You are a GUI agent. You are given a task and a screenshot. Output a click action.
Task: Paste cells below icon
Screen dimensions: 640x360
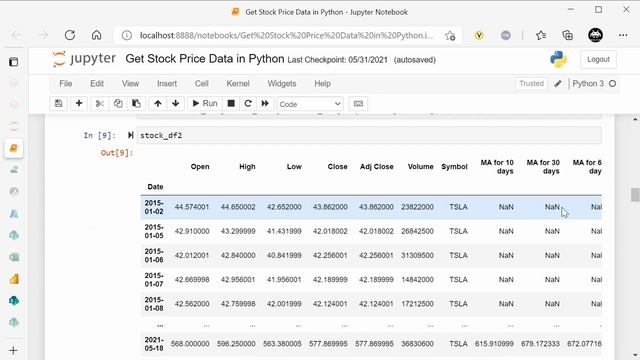pos(136,104)
